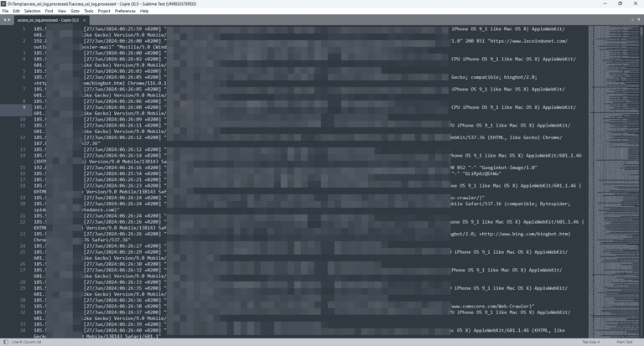
Task: Open the File menu
Action: point(5,11)
